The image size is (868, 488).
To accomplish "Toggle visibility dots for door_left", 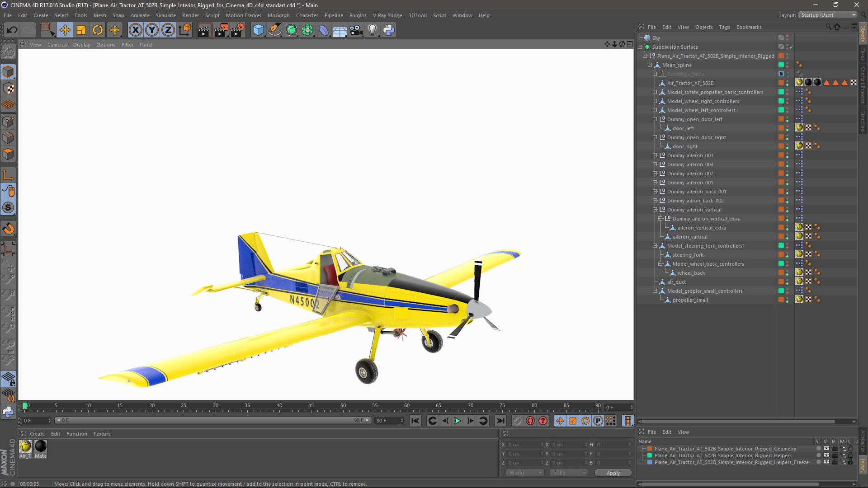I will click(787, 128).
